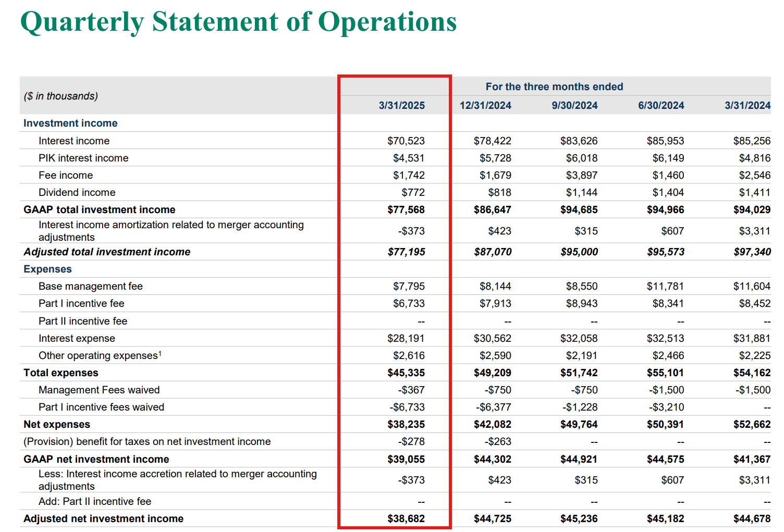Click the PIK interest income row label
The height and width of the screenshot is (532, 784).
[x=83, y=158]
